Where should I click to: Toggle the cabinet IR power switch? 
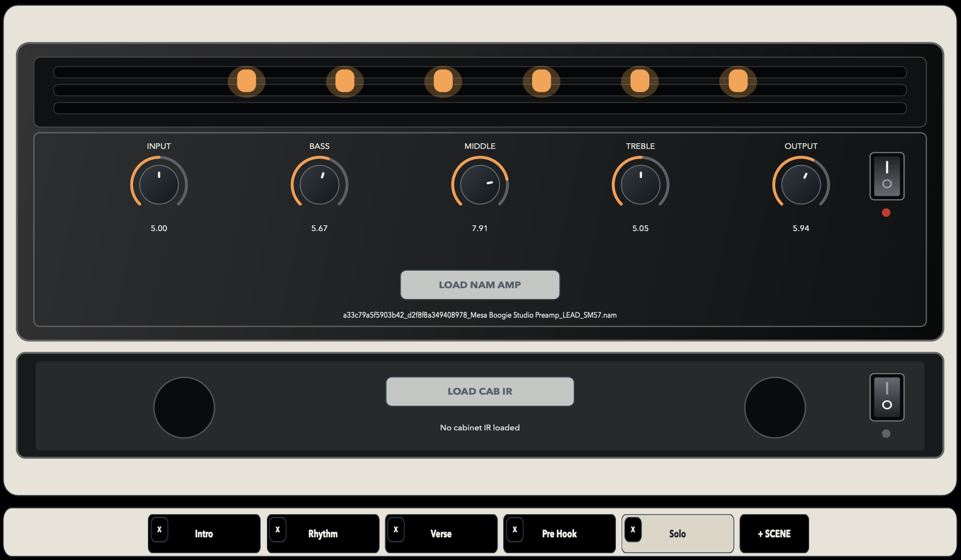click(x=887, y=397)
